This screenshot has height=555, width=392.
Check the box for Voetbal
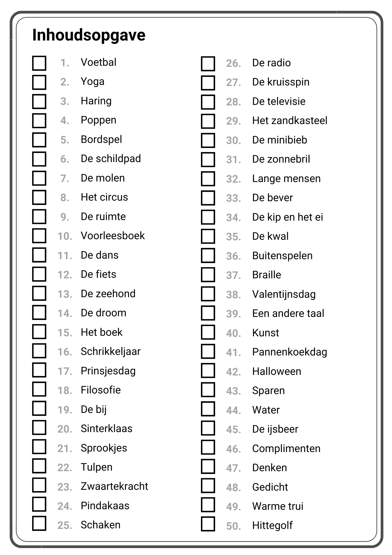[x=39, y=63]
